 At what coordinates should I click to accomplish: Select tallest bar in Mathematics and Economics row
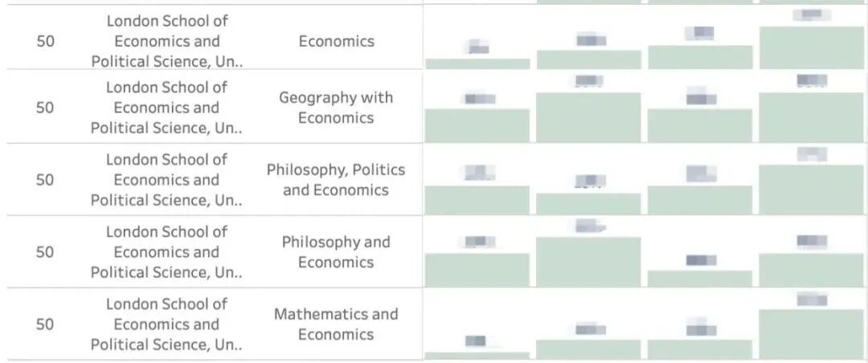[x=812, y=334]
